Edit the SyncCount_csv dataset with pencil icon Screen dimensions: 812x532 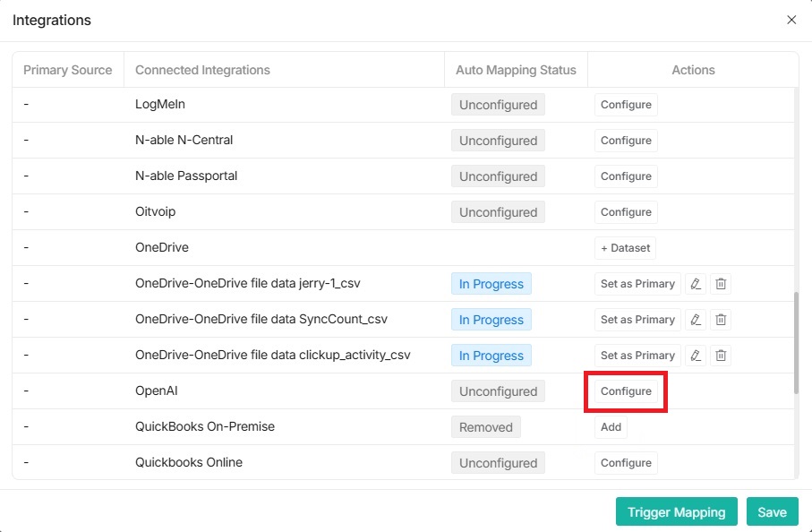pos(696,320)
